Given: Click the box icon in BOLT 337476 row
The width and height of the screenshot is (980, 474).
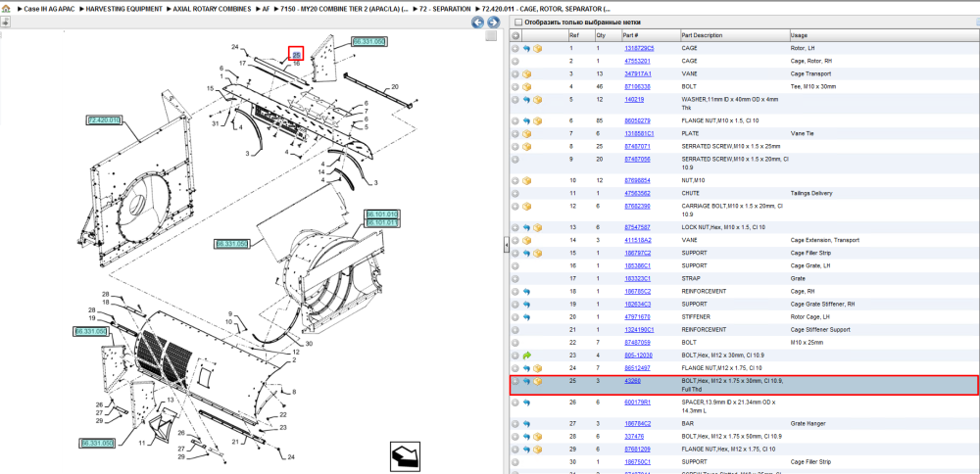Looking at the screenshot, I should tap(537, 437).
